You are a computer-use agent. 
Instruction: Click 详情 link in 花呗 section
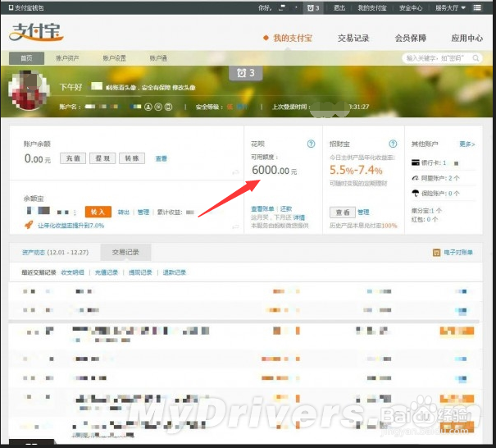point(298,217)
